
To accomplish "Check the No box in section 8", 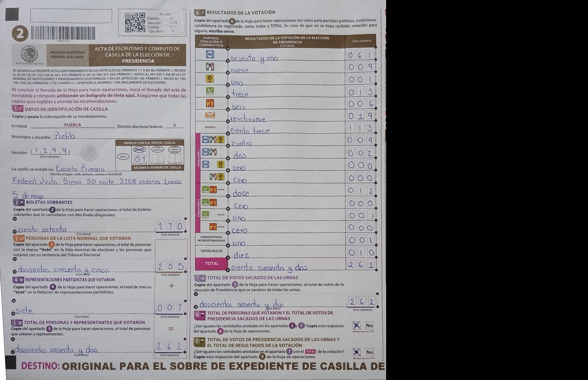I will point(369,325).
